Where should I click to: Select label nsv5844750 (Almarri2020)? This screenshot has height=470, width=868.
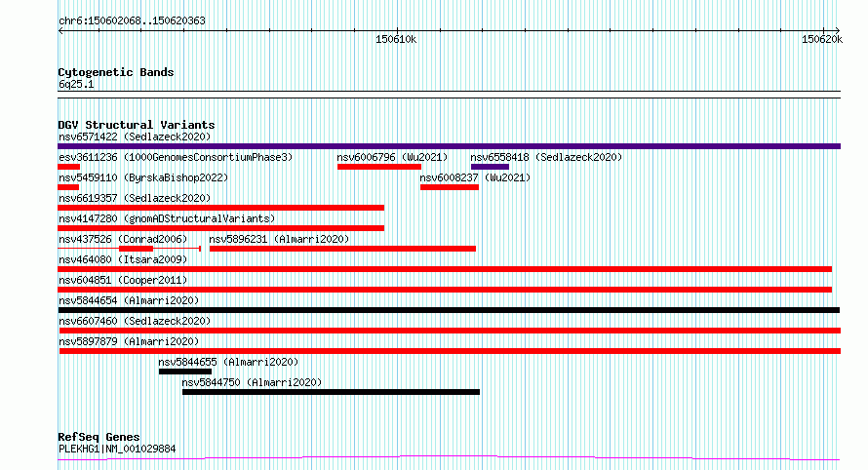coord(252,382)
